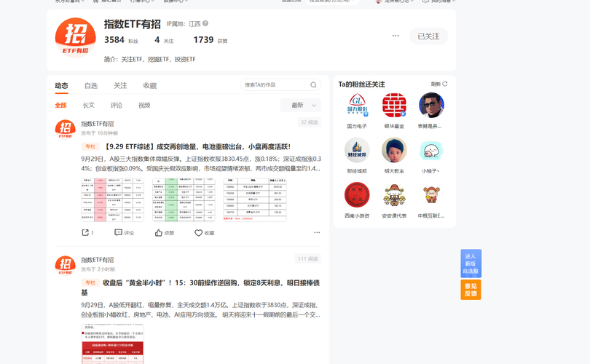The width and height of the screenshot is (590, 364).
Task: Click author avatar on the 黄金半小时 post
Action: pyautogui.click(x=65, y=265)
